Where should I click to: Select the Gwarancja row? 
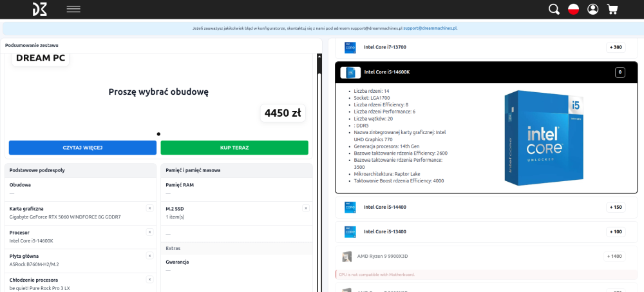(x=236, y=266)
